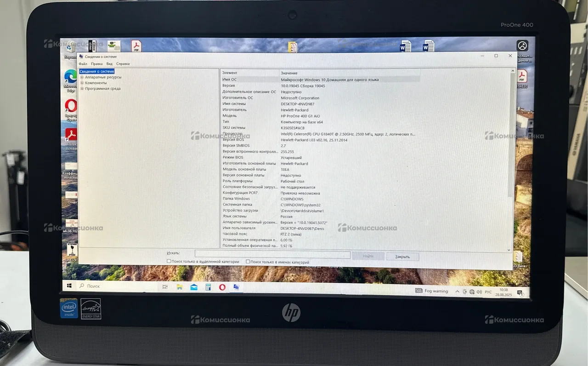Viewport: 588px width, 366px height.
Task: Open the Opera browser desktop shortcut
Action: pos(71,109)
